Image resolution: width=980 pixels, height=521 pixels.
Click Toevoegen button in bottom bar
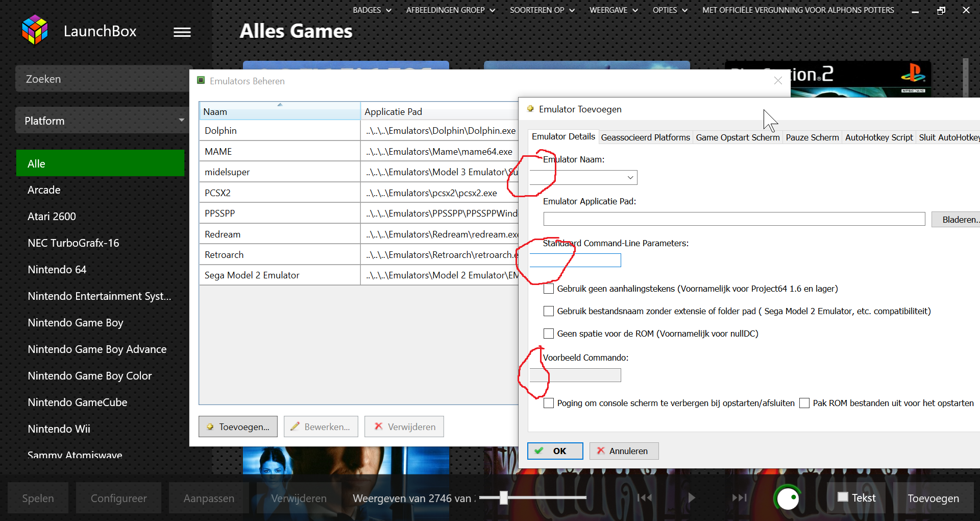tap(933, 498)
